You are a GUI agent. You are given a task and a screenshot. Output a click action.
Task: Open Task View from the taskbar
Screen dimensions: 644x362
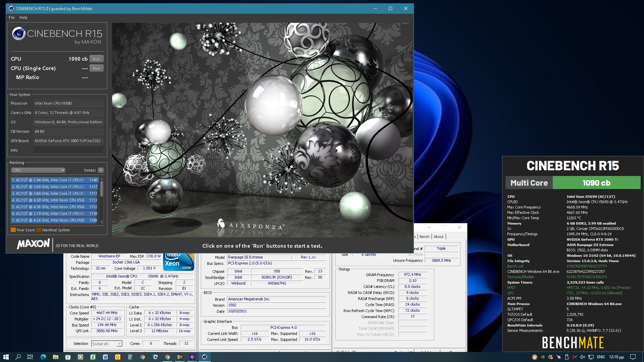point(30,357)
